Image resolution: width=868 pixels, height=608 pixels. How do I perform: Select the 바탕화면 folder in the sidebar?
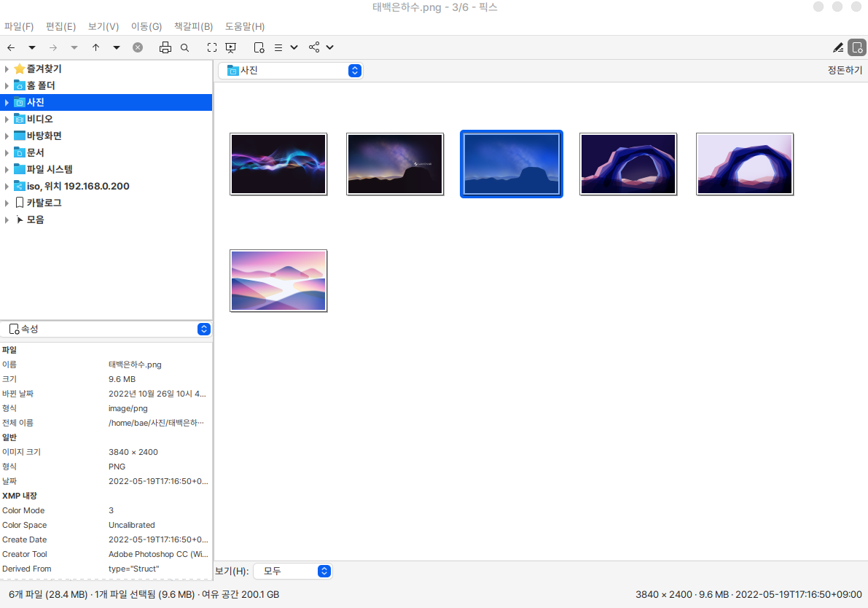tap(44, 136)
